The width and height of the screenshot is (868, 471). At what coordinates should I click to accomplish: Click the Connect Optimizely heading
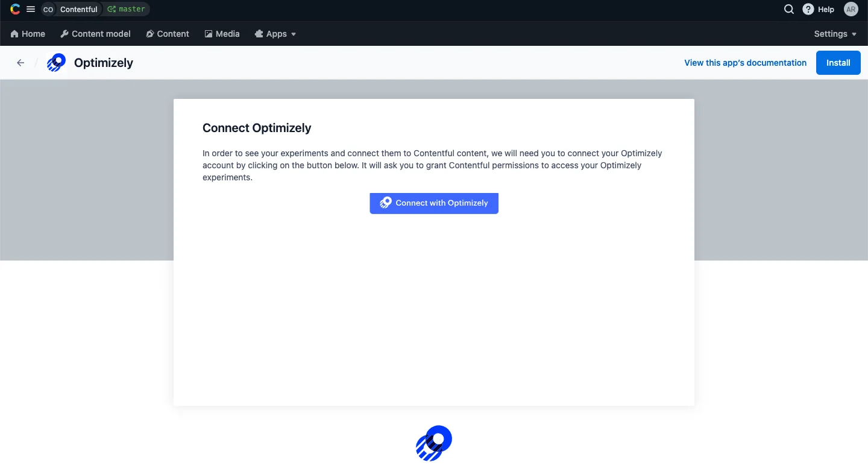tap(257, 128)
